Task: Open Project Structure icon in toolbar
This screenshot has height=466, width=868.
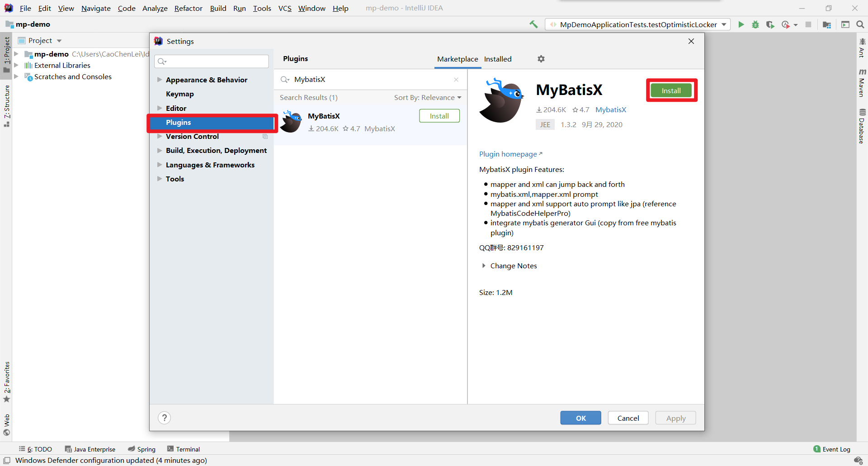Action: tap(827, 24)
